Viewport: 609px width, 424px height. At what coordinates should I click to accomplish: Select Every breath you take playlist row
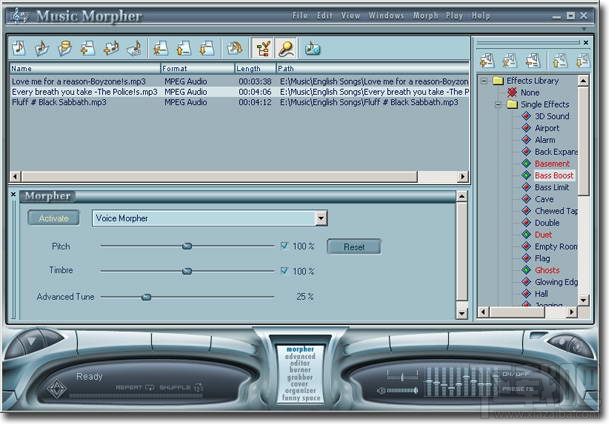[x=239, y=92]
